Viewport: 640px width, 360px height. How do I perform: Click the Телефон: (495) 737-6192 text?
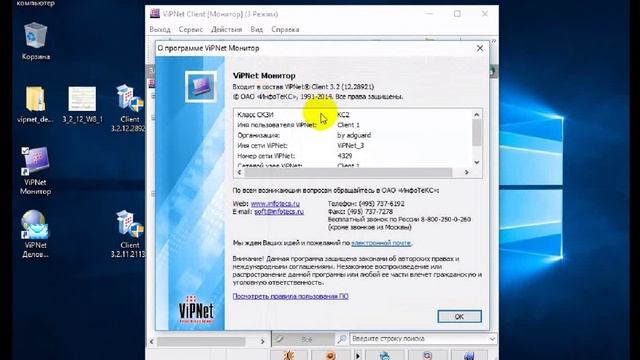(366, 203)
